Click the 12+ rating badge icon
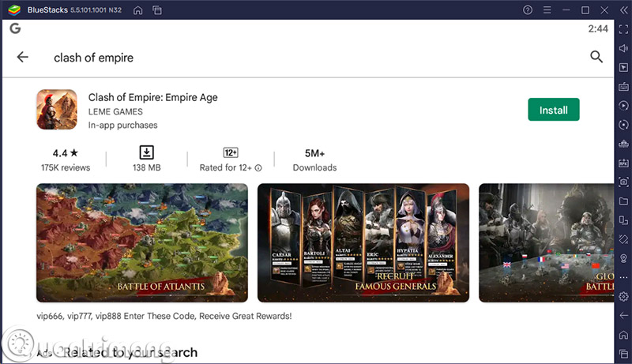Screen dimensions: 632x364 coord(231,152)
